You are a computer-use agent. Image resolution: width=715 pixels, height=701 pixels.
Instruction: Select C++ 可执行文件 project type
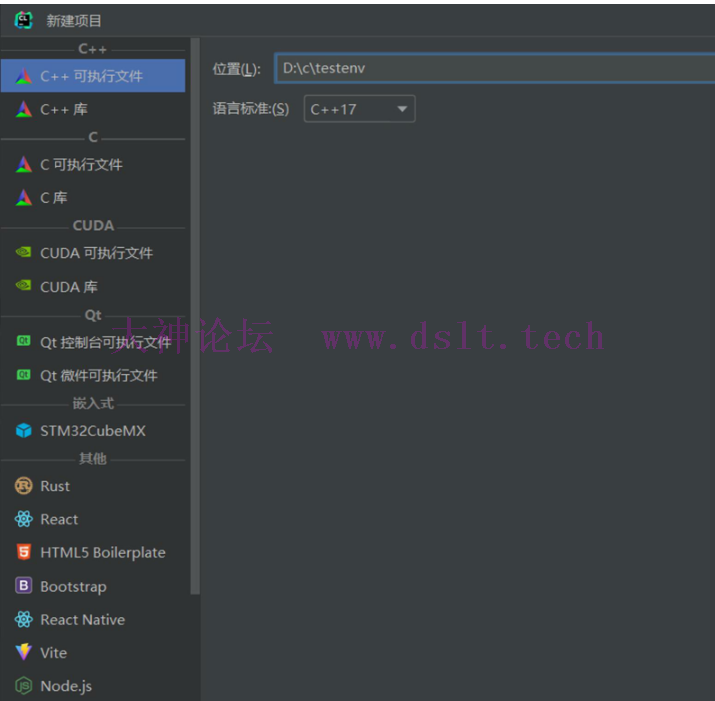pyautogui.click(x=93, y=76)
